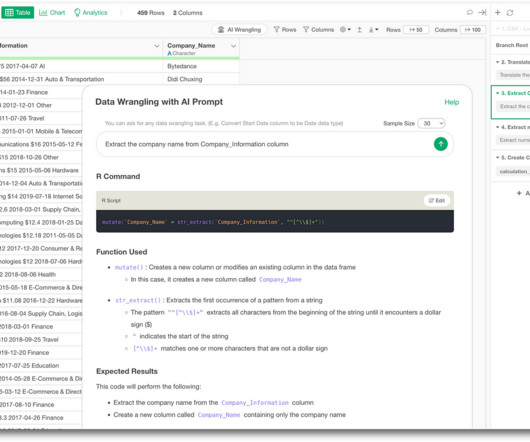The height and width of the screenshot is (442, 530).
Task: Collapse step 4 Extract in the sidebar
Action: pos(498,127)
